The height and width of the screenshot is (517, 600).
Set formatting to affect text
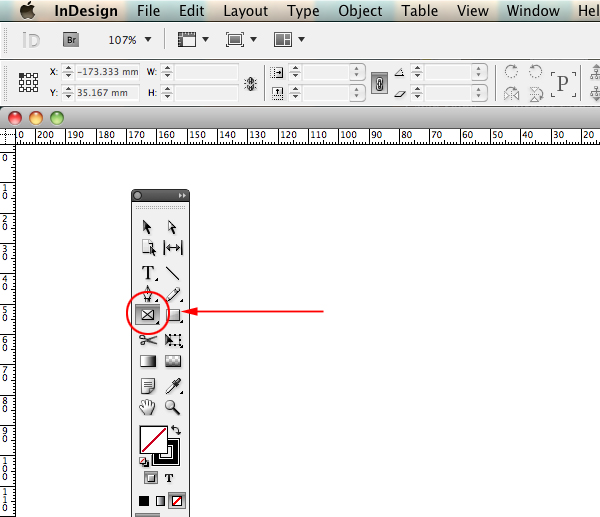pyautogui.click(x=169, y=478)
